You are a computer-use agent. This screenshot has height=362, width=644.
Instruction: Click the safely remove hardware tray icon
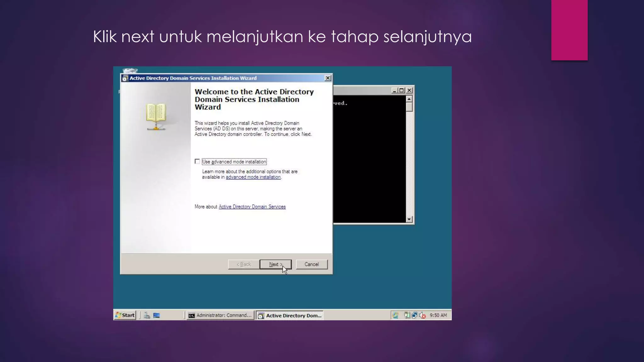(407, 315)
